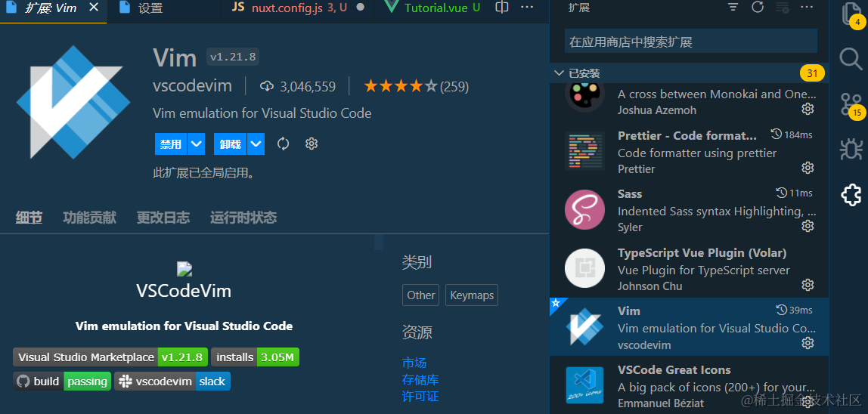Screen dimensions: 868x414
Task: Open extensions view more actions ellipsis
Action: (x=807, y=8)
